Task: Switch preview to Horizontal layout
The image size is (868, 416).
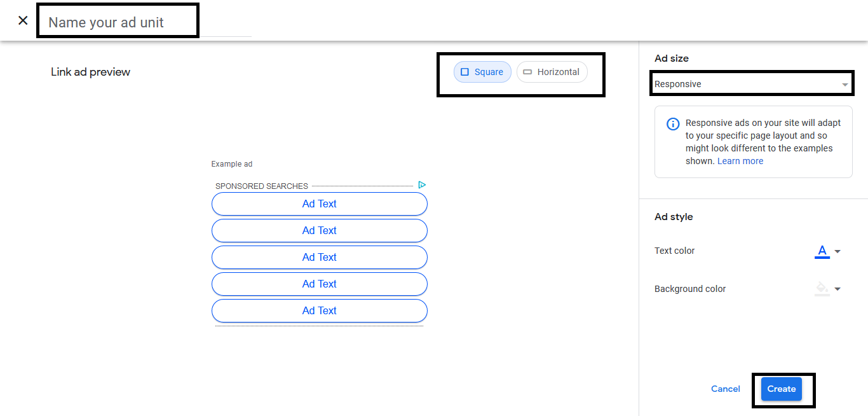Action: (x=552, y=72)
